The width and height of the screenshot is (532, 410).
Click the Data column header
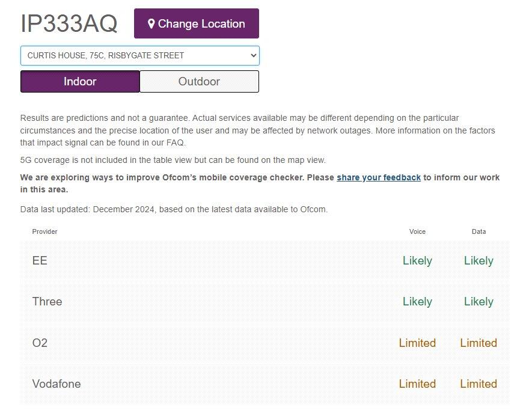(478, 231)
